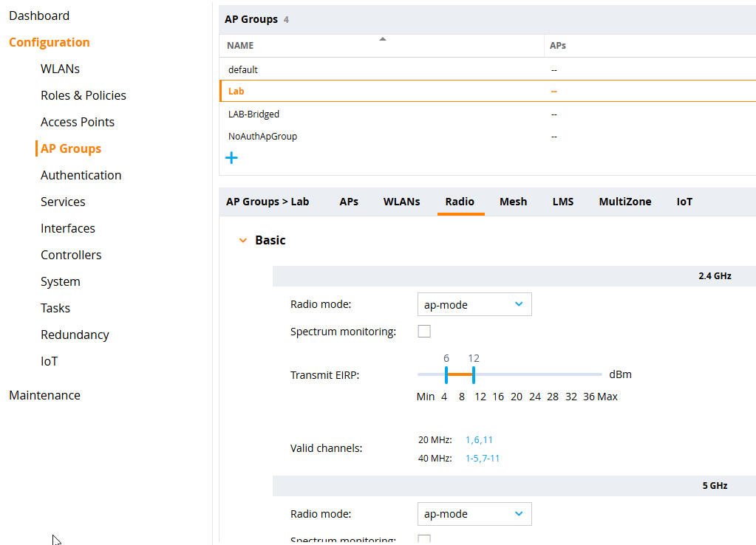Click the 20 MHz valid channels link

pos(479,440)
